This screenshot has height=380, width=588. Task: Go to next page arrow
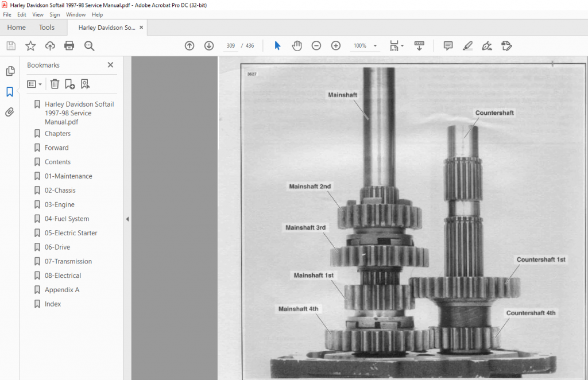[209, 46]
